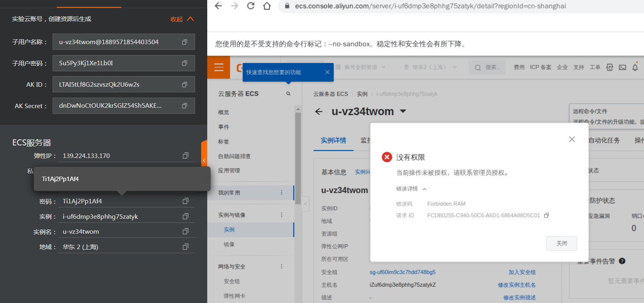Collapse the left resource panel with orange handle
Viewport: 644px width, 303px height.
click(x=204, y=160)
